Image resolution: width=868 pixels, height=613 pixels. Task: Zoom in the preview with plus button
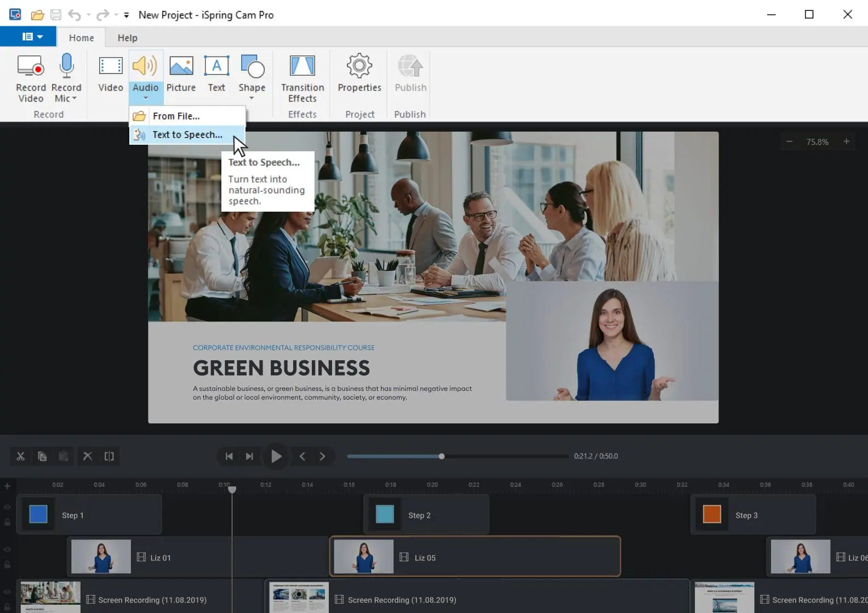click(x=846, y=141)
